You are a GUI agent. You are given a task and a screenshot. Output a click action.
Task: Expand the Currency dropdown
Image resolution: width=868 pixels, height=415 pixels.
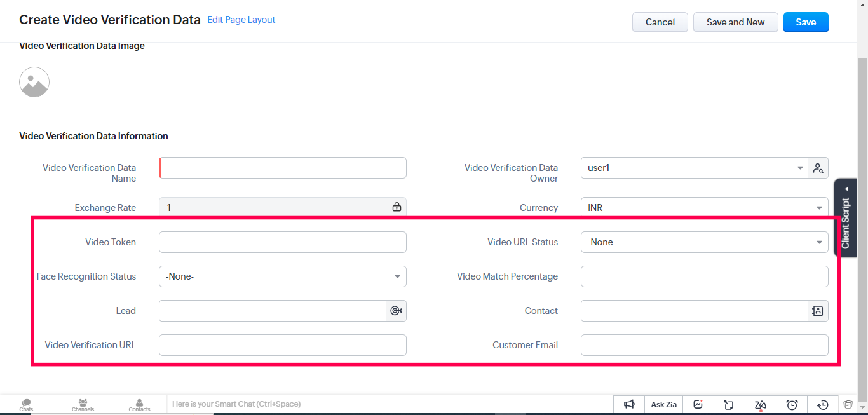(x=704, y=208)
